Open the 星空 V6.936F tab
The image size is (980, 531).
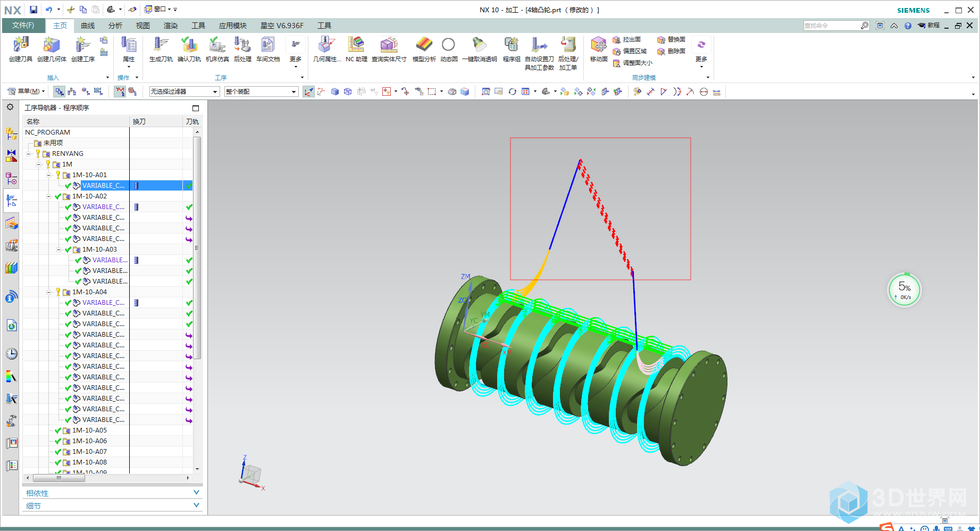(282, 26)
